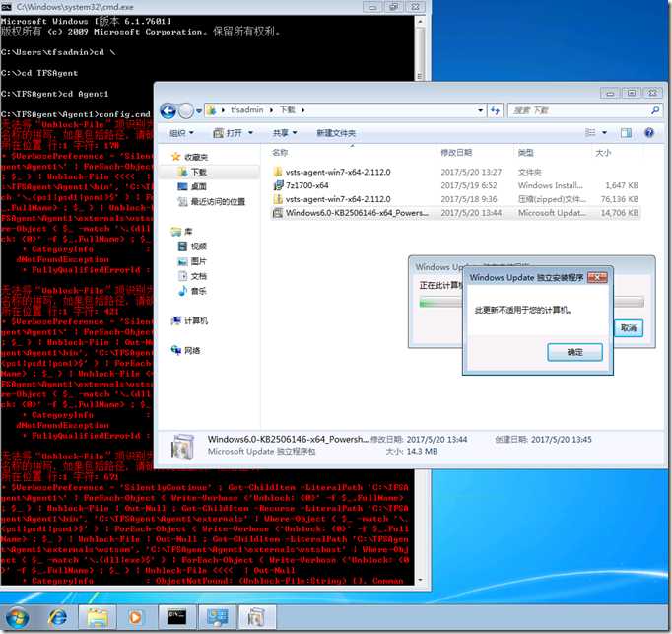
Task: Switch to cmd window via taskbar
Action: click(176, 618)
